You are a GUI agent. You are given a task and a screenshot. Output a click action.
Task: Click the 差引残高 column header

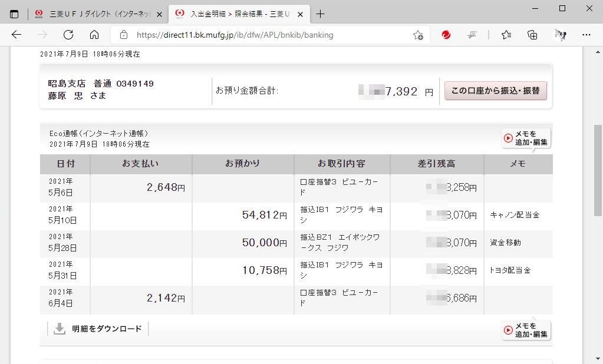[x=437, y=164]
